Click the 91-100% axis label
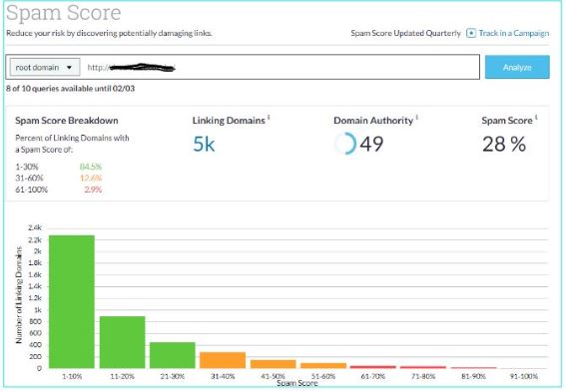The image size is (566, 392). (524, 376)
